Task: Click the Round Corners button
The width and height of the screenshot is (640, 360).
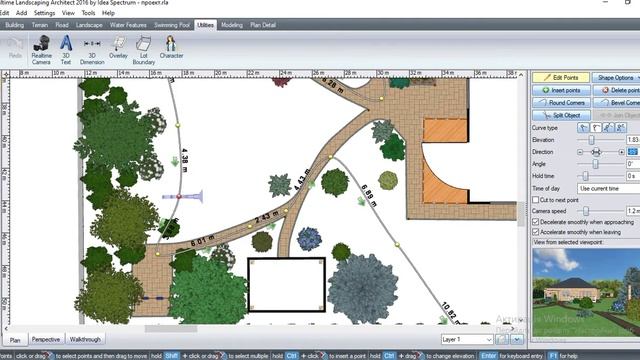Action: (x=561, y=102)
